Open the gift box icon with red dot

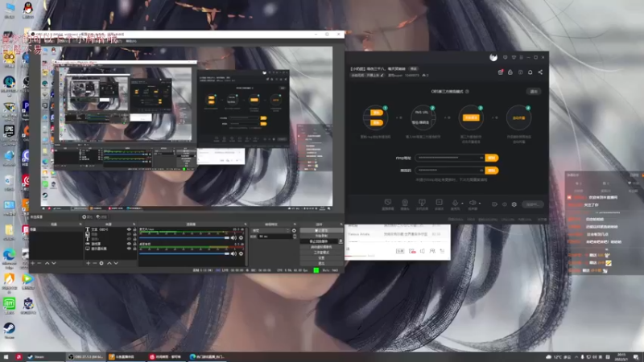tap(500, 72)
